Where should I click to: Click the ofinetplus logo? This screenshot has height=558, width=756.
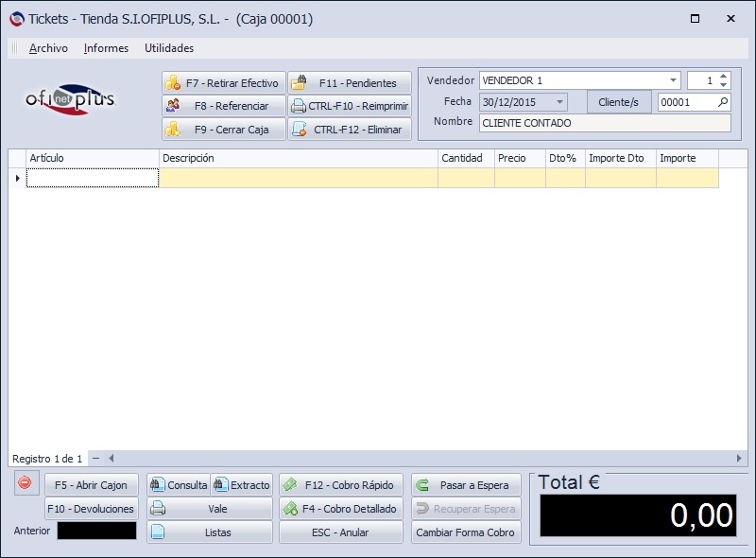click(70, 99)
